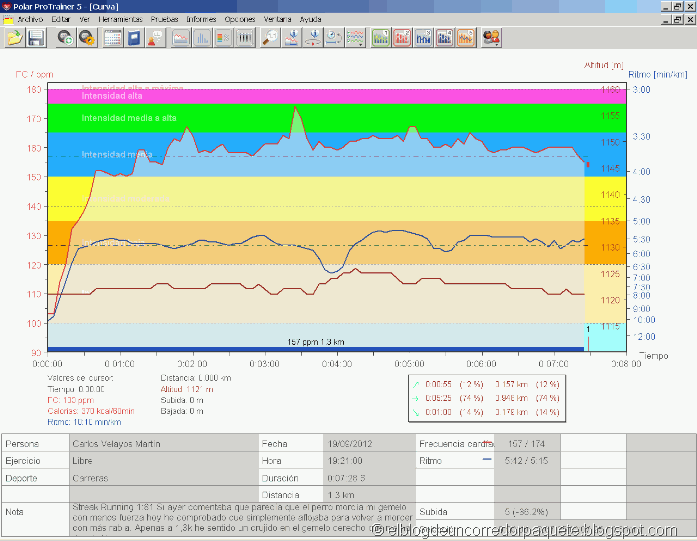
Task: Click Ritmo value 5:12 / 5:15
Action: click(527, 461)
